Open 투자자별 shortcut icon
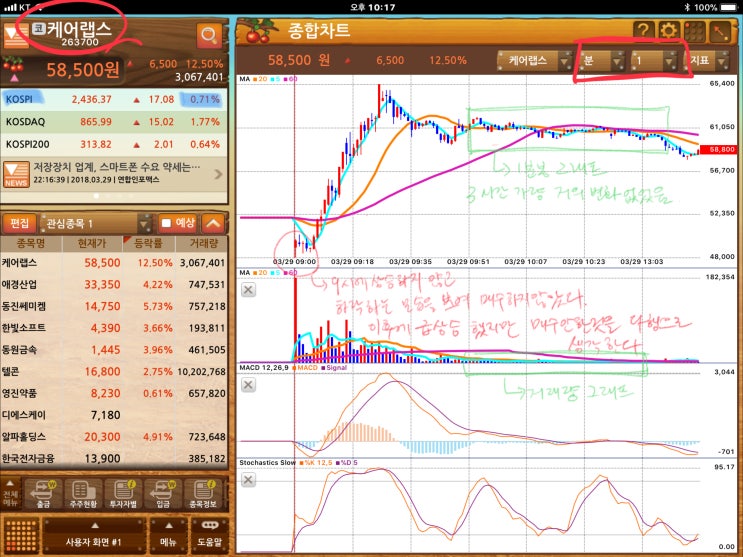The width and height of the screenshot is (743, 557). [x=123, y=494]
